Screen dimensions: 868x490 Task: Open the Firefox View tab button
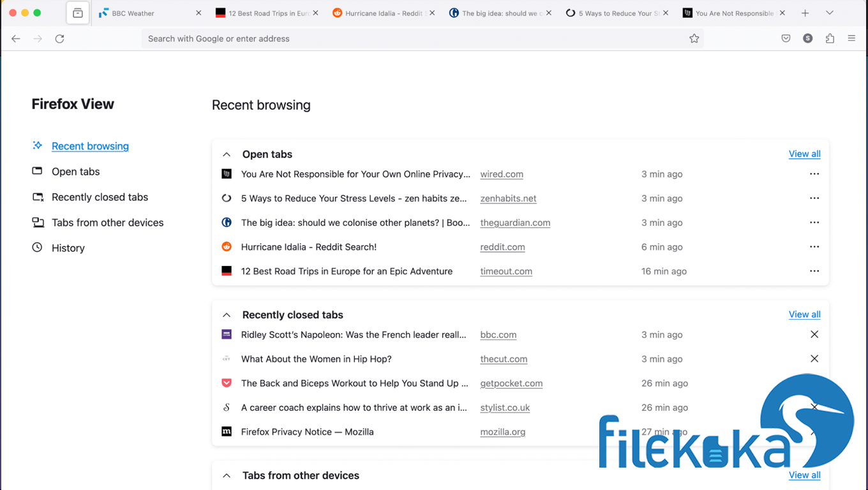(x=78, y=13)
